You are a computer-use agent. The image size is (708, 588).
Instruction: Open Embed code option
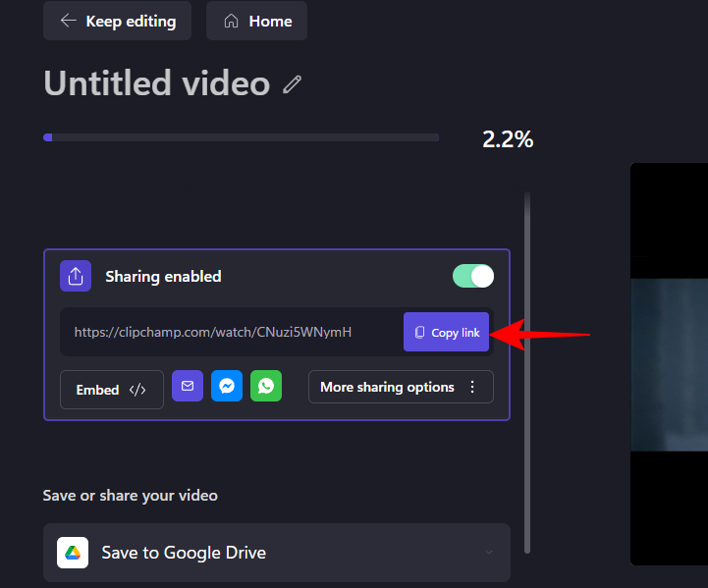point(112,390)
